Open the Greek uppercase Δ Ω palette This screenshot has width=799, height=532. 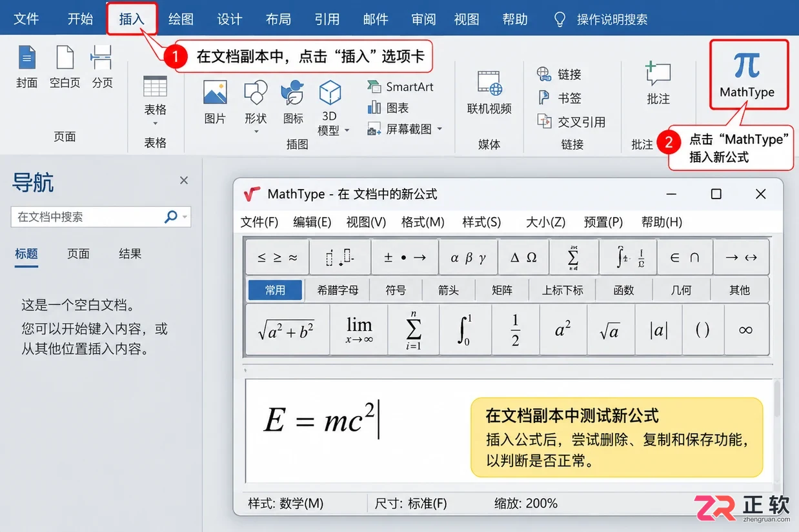coord(523,257)
